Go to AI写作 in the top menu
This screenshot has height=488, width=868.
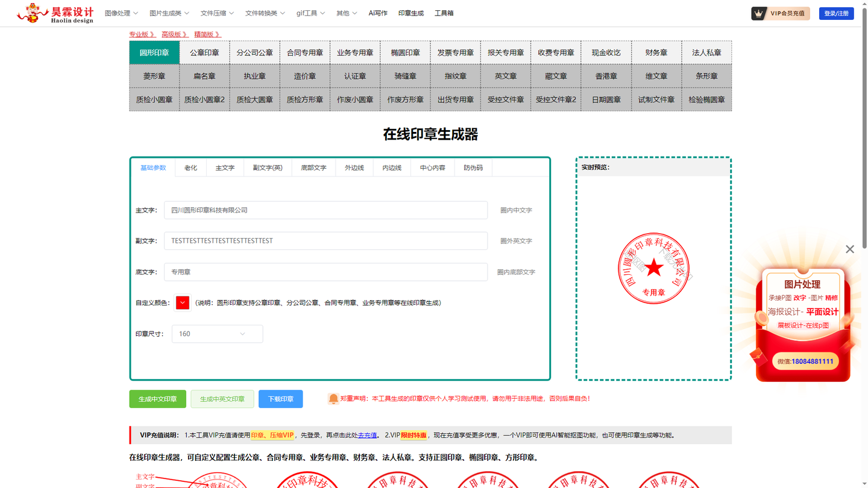click(x=378, y=13)
